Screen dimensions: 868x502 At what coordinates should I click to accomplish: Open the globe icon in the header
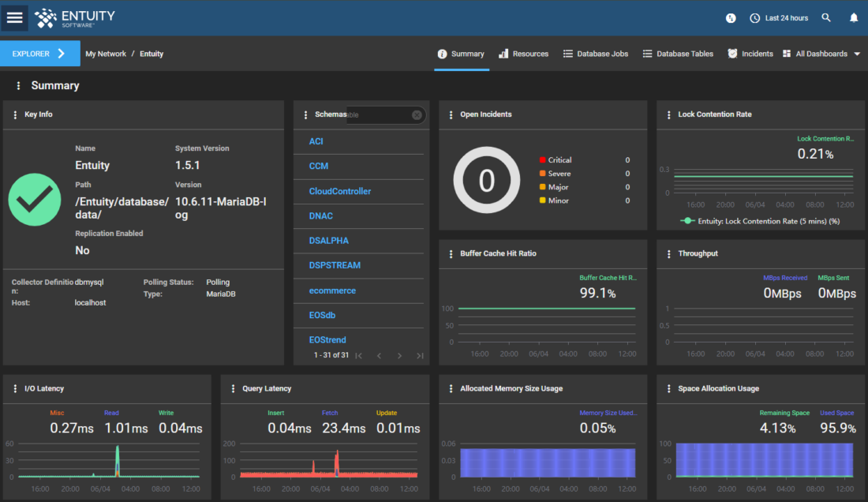tap(731, 18)
